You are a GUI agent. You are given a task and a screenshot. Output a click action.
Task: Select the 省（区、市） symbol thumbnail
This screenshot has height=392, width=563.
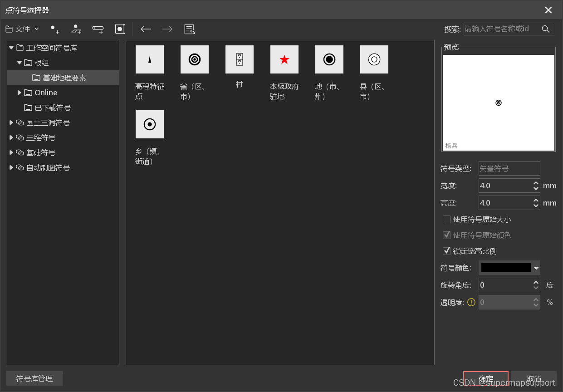click(195, 59)
